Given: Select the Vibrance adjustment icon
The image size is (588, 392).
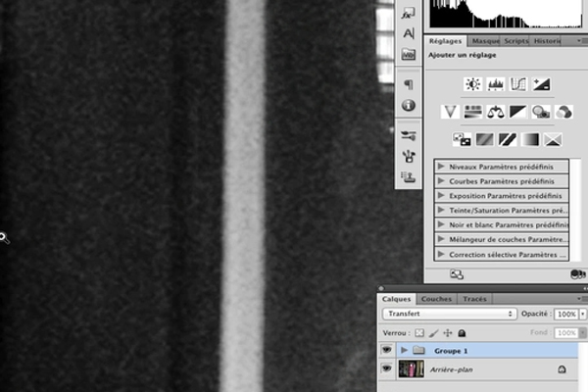Looking at the screenshot, I should tap(451, 112).
